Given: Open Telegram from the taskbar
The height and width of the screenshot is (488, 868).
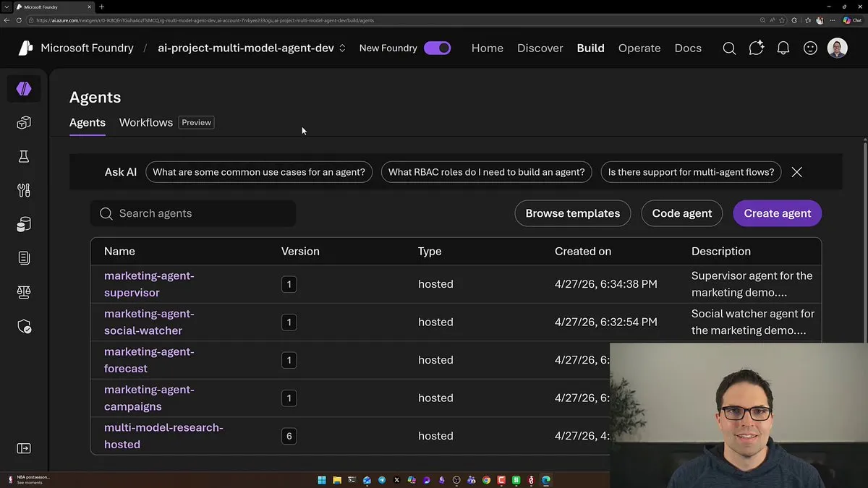Looking at the screenshot, I should click(382, 479).
